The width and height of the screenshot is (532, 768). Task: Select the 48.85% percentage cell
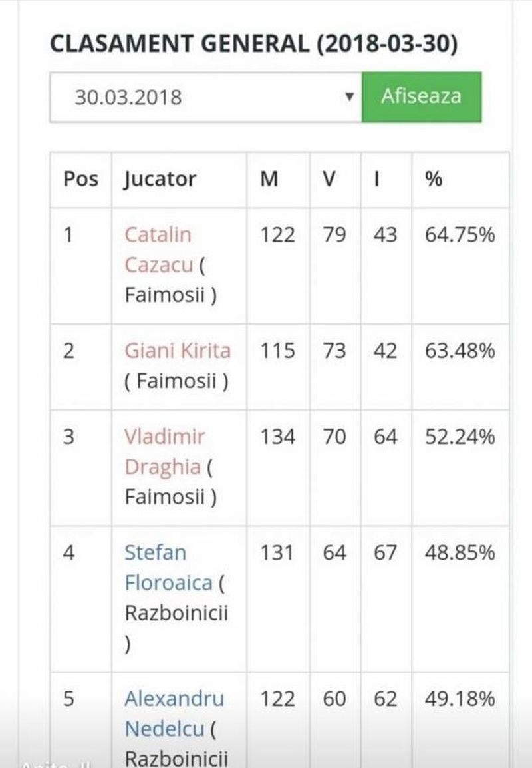(x=460, y=552)
